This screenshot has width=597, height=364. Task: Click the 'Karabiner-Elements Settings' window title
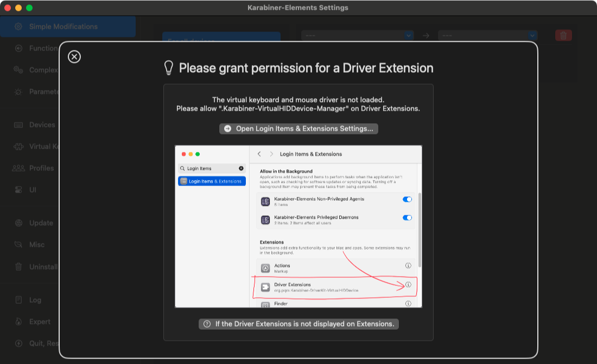tap(298, 8)
